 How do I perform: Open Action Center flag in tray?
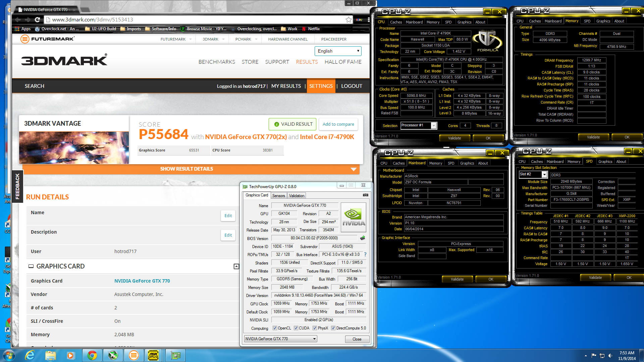[594, 356]
